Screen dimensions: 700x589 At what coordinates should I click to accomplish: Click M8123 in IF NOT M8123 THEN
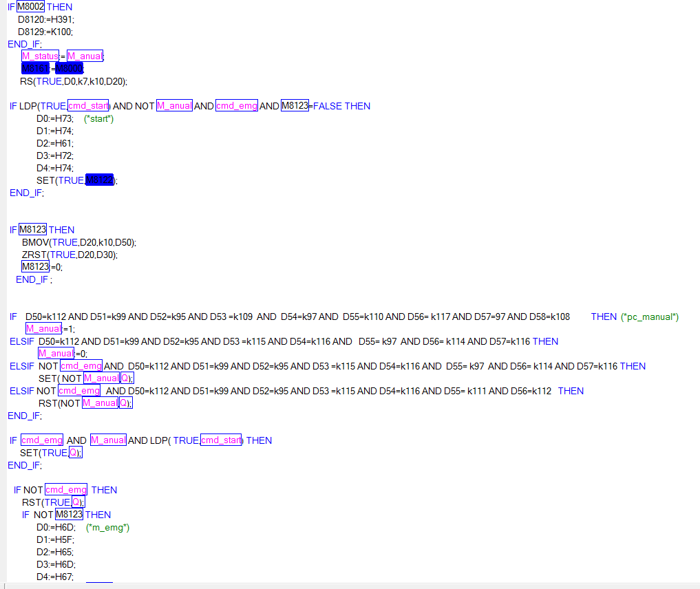coord(69,515)
